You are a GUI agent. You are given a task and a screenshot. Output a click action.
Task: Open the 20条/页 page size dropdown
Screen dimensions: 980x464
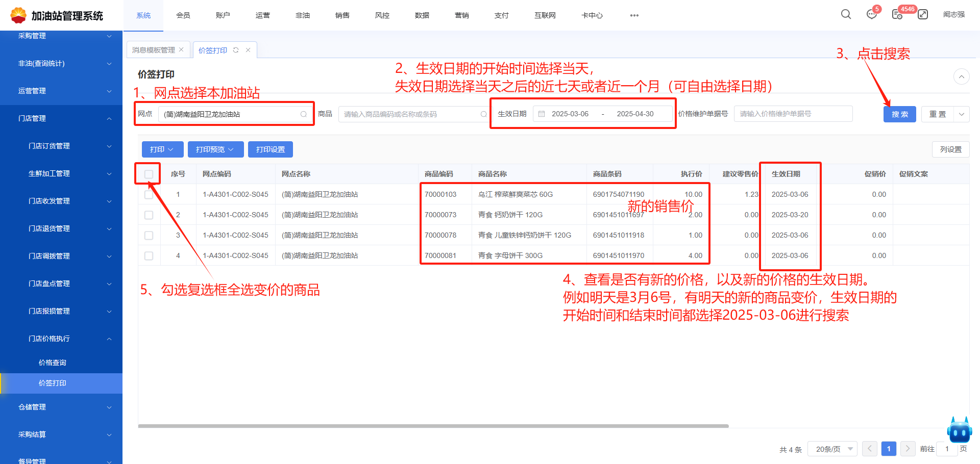click(x=832, y=449)
